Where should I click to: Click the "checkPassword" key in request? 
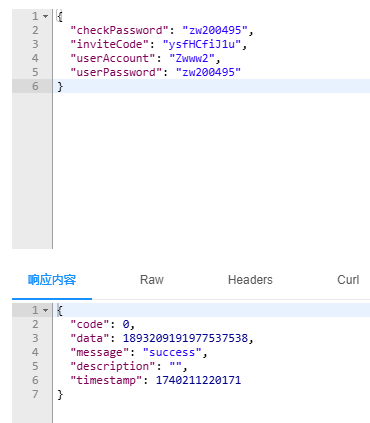pyautogui.click(x=120, y=30)
